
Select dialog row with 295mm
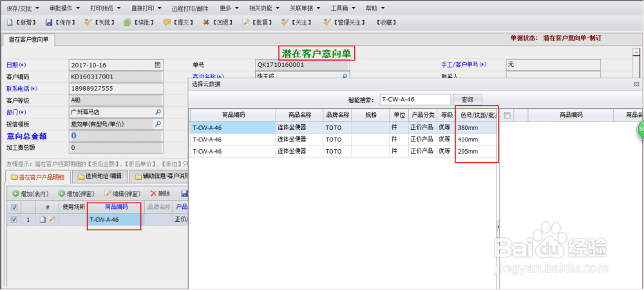(343, 151)
